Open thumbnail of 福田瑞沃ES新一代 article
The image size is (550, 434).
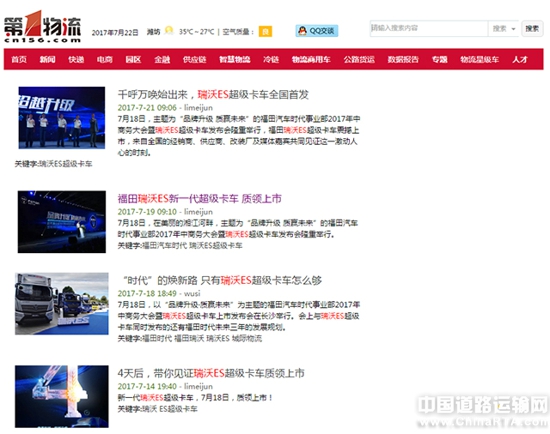click(x=62, y=222)
